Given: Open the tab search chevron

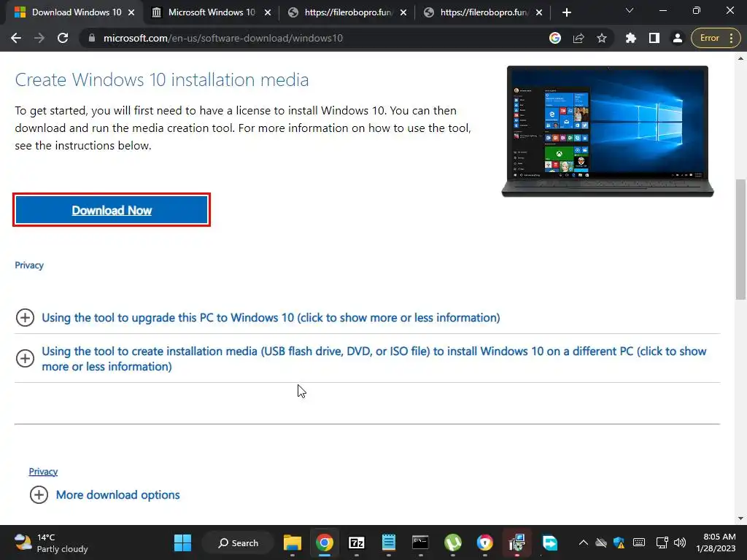Looking at the screenshot, I should (630, 10).
